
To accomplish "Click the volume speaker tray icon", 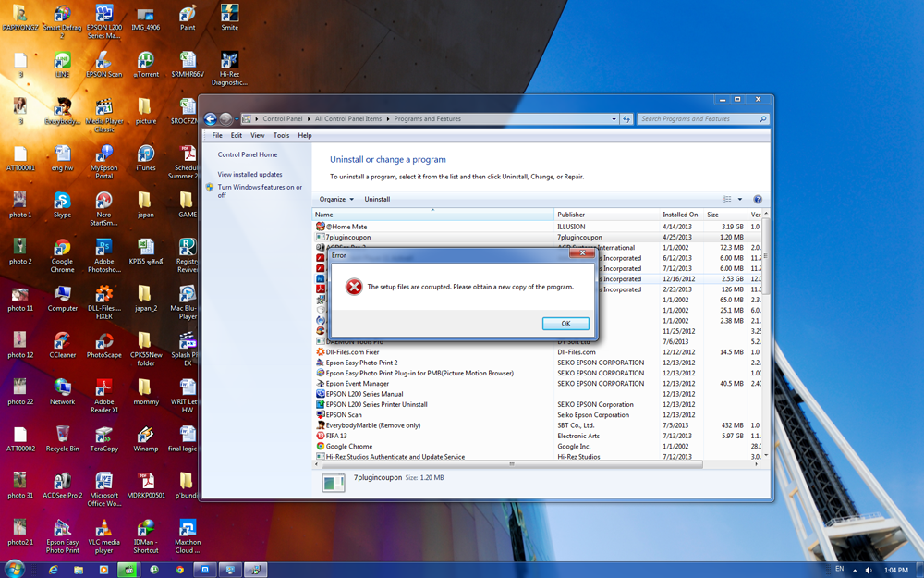I will point(869,570).
